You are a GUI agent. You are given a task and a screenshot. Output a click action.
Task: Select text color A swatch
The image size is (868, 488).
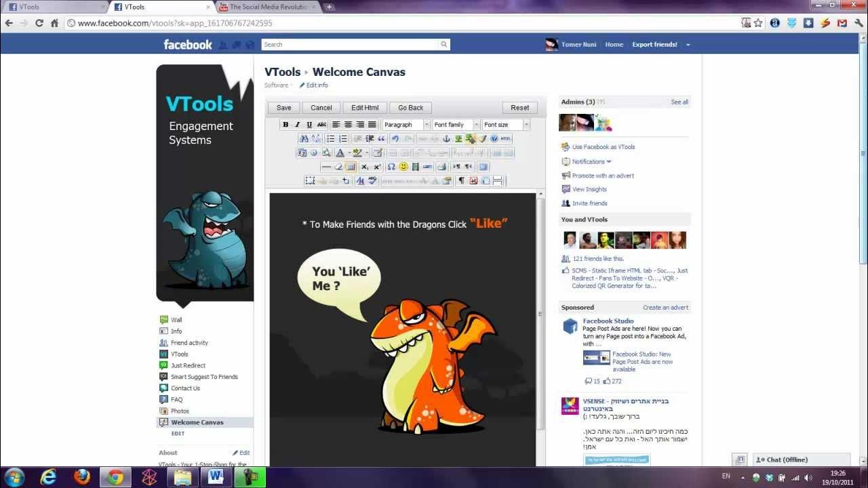(340, 153)
